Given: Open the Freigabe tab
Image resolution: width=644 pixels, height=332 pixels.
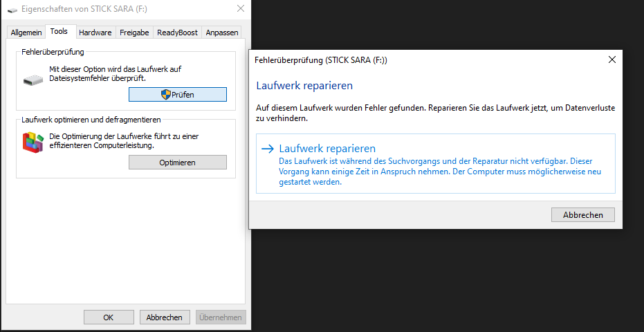Looking at the screenshot, I should tap(134, 33).
